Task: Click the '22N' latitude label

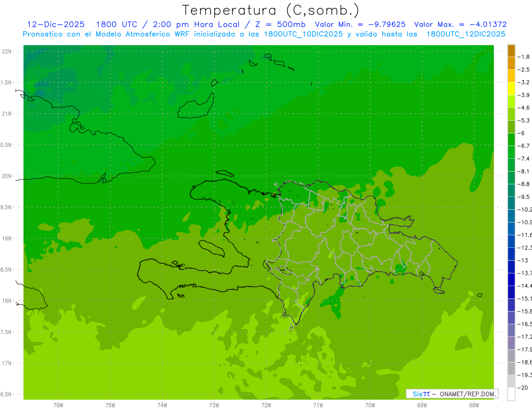Action: pyautogui.click(x=7, y=51)
